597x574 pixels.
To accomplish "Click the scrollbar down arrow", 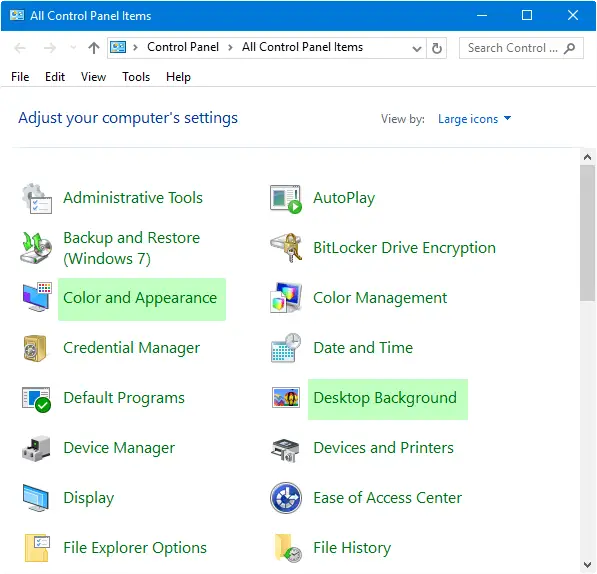I will (587, 565).
